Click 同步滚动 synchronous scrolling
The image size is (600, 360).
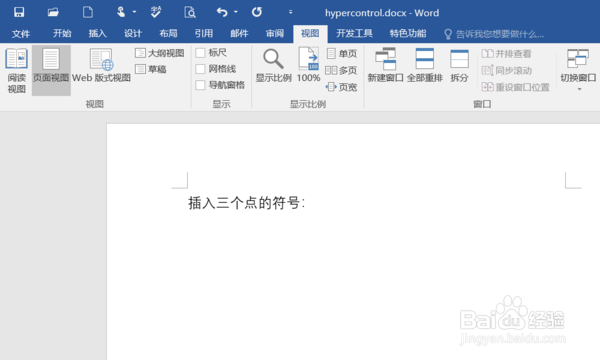point(506,70)
